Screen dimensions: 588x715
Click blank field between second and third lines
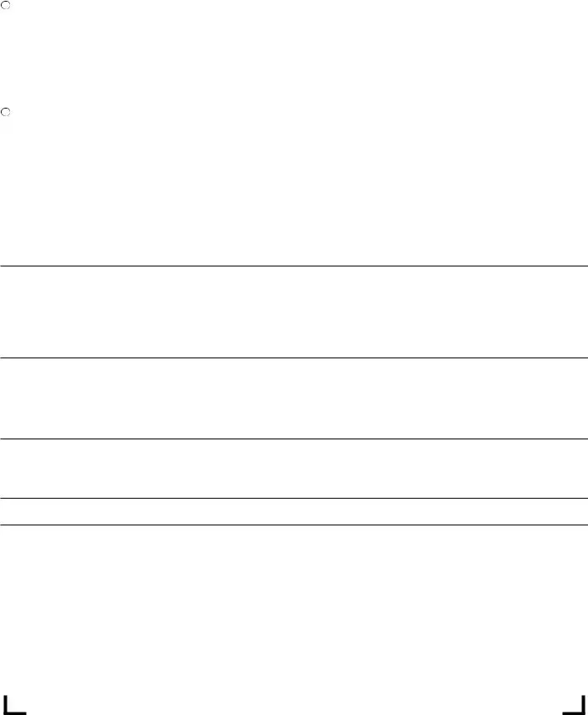tap(294, 398)
